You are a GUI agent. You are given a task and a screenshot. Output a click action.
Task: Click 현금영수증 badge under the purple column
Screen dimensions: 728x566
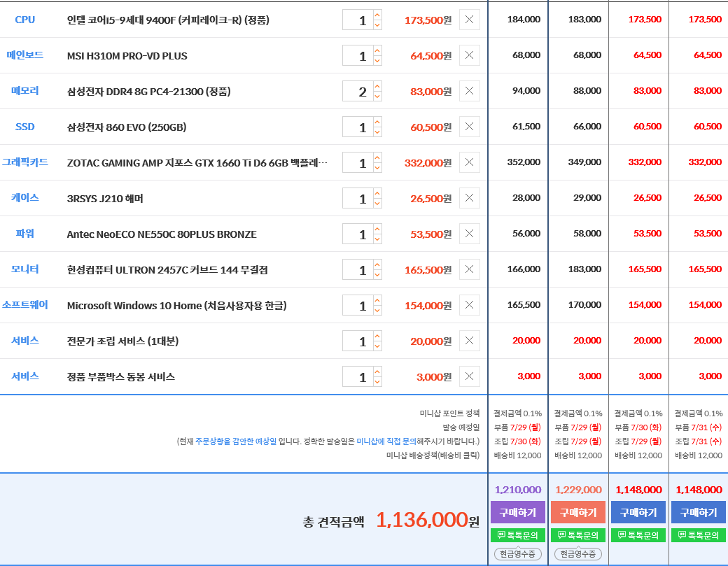[518, 554]
